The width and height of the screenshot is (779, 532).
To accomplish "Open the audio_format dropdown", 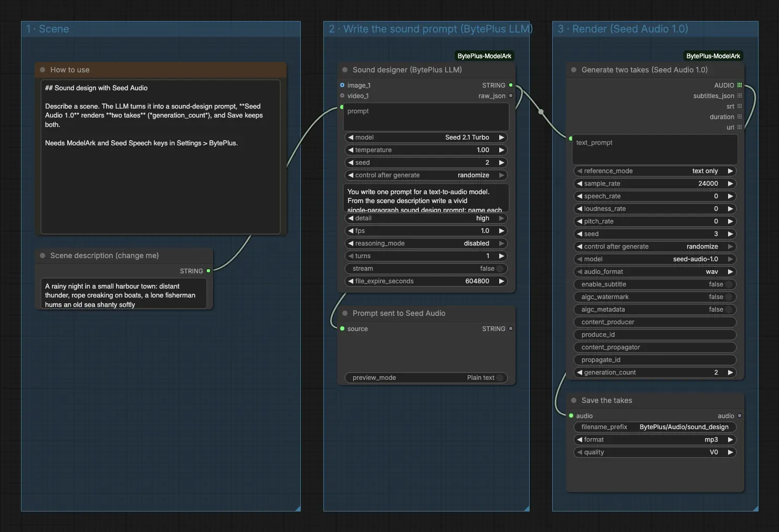I will (655, 272).
